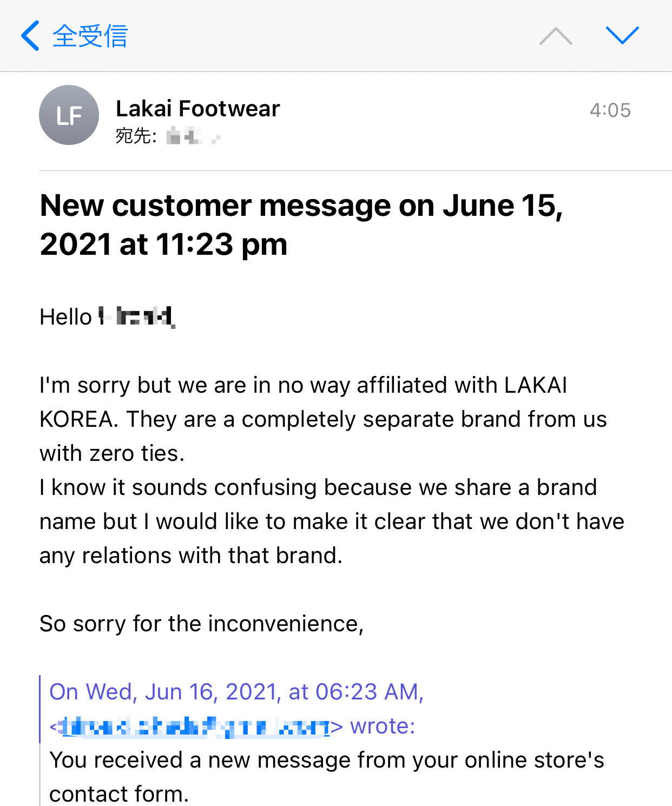Tap the line 'So sorry for the inconvenience,'
The height and width of the screenshot is (806, 672).
(201, 624)
